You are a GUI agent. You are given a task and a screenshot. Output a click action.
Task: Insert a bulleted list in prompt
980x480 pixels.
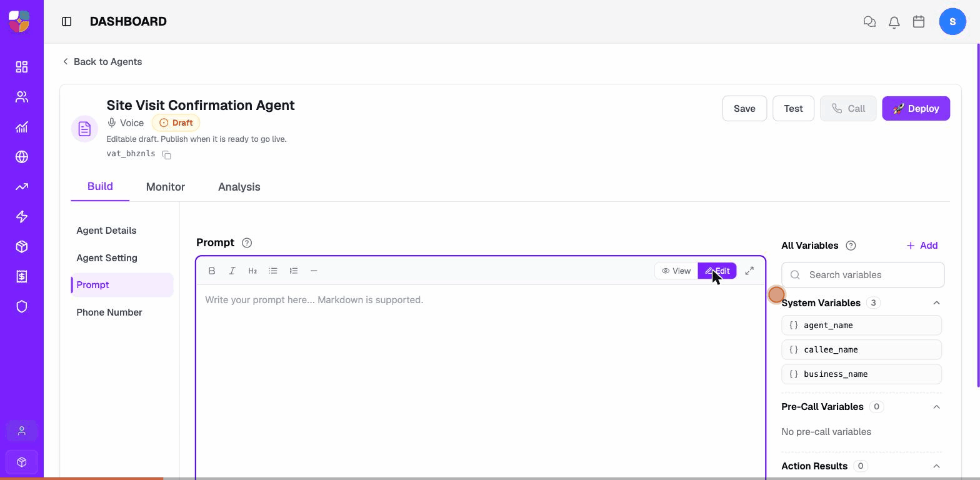pos(273,271)
